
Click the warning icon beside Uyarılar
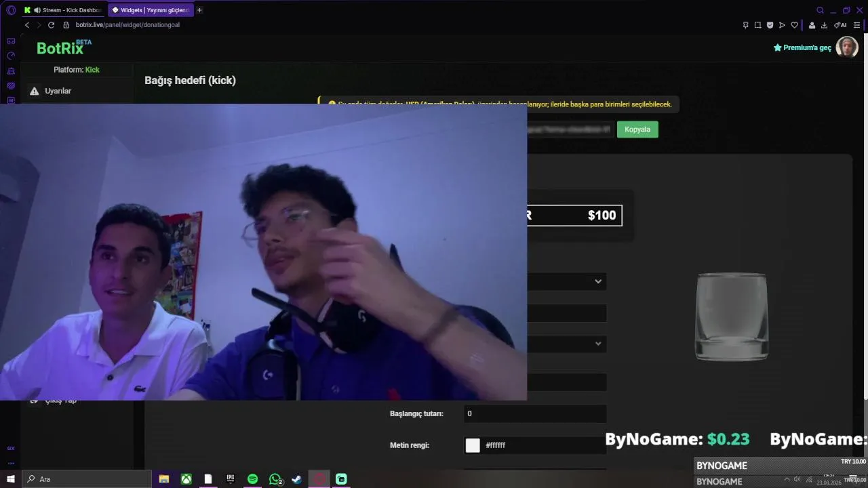(35, 91)
